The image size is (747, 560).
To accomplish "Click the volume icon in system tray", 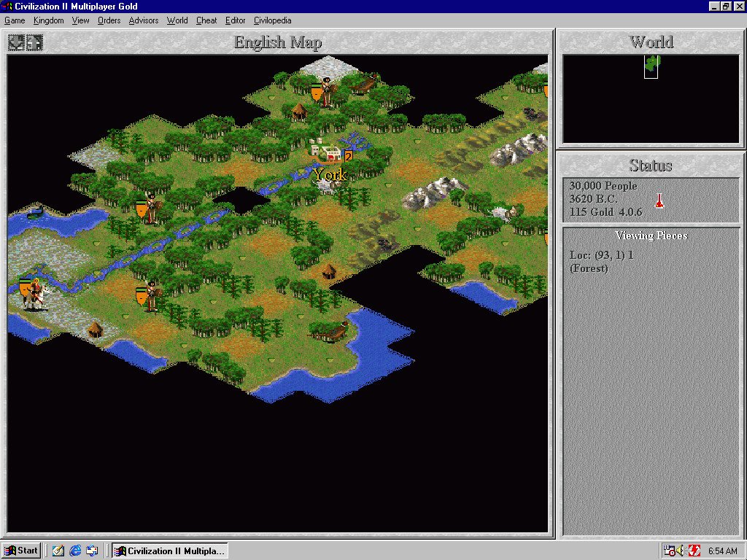I will tap(681, 551).
